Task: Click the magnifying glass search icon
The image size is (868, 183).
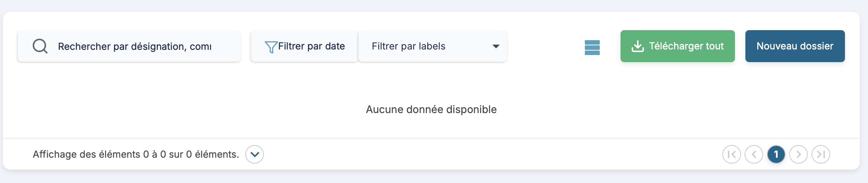Action: [40, 46]
